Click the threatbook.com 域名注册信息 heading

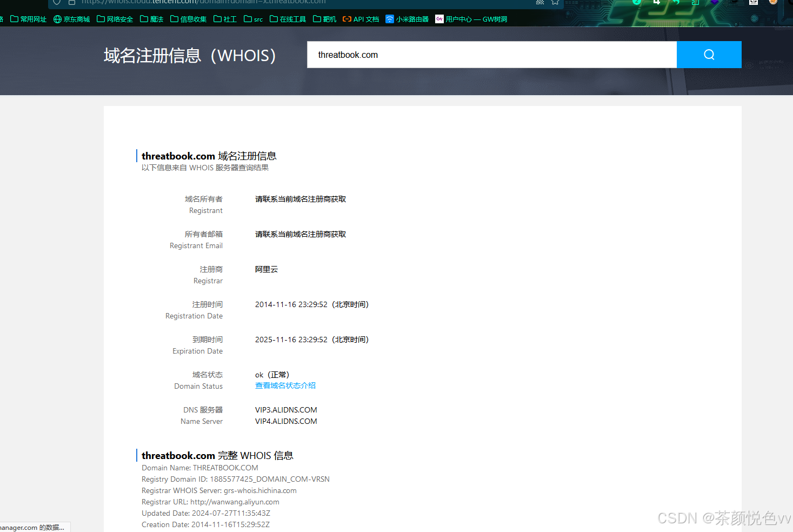click(x=209, y=156)
